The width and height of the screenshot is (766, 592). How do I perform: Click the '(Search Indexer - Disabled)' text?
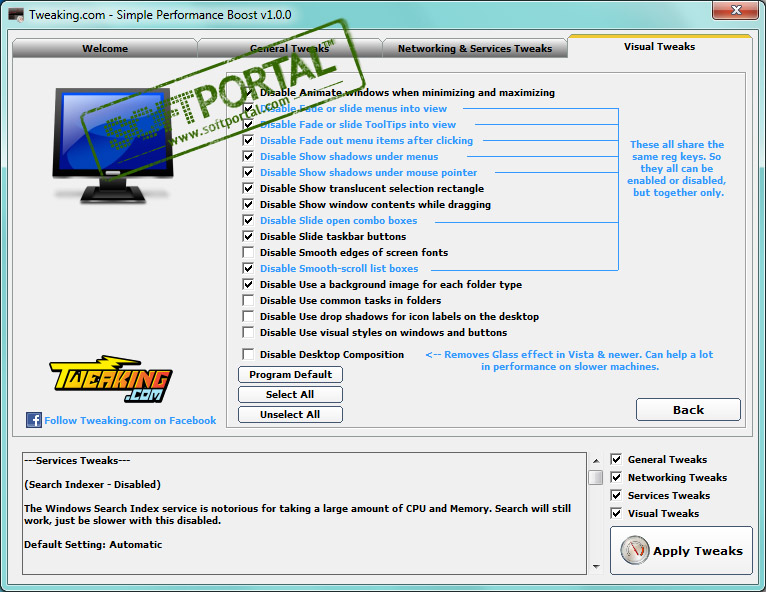pyautogui.click(x=92, y=485)
